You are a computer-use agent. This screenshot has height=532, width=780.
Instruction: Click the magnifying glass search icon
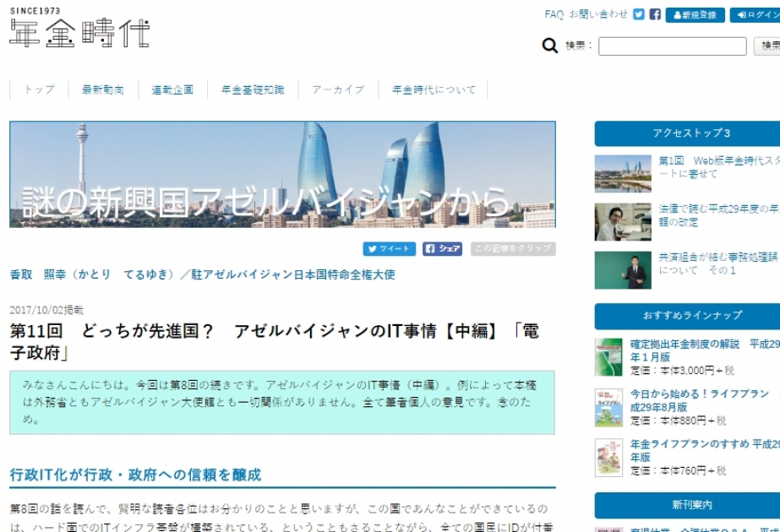coord(549,46)
